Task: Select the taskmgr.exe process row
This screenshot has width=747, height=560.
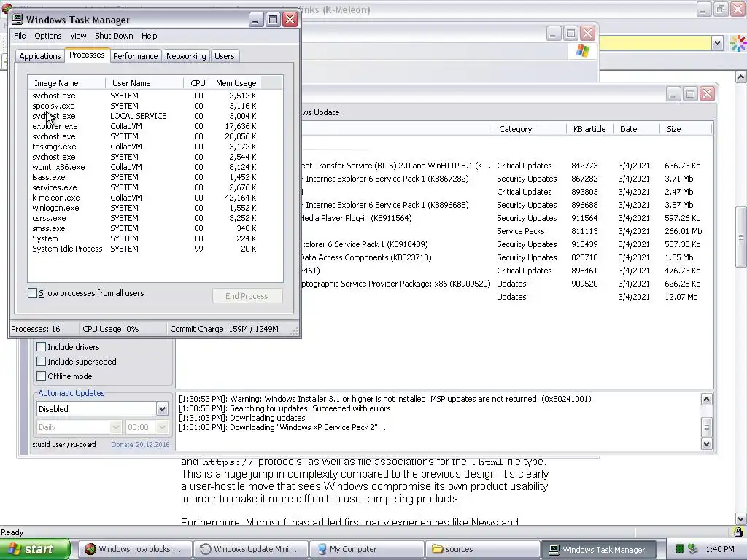Action: (x=144, y=147)
